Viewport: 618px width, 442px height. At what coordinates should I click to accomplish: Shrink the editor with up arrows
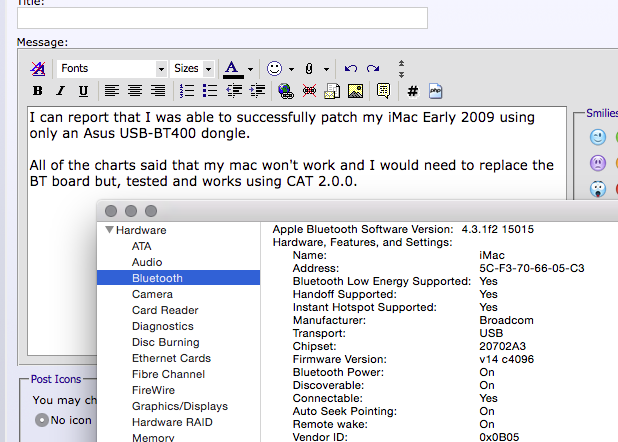pyautogui.click(x=401, y=63)
